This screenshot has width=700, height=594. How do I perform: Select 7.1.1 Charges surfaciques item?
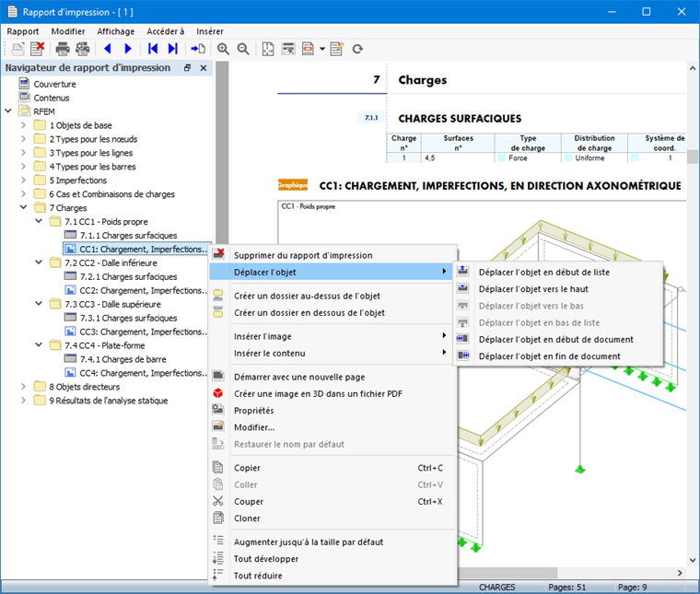129,235
